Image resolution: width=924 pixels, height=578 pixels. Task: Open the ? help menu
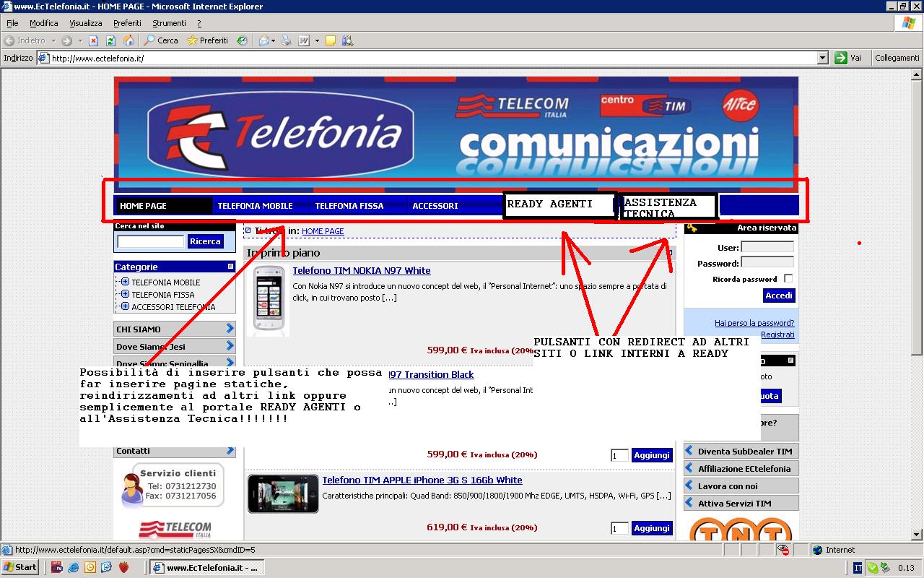199,23
